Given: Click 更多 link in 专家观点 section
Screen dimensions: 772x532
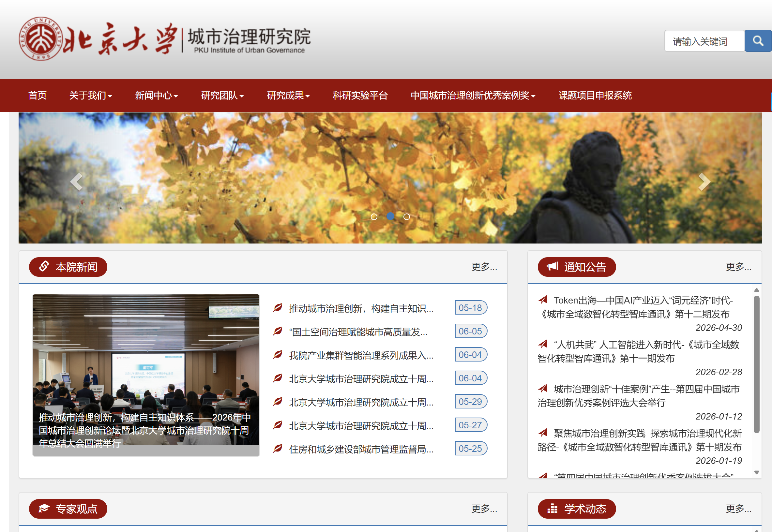Looking at the screenshot, I should click(485, 509).
